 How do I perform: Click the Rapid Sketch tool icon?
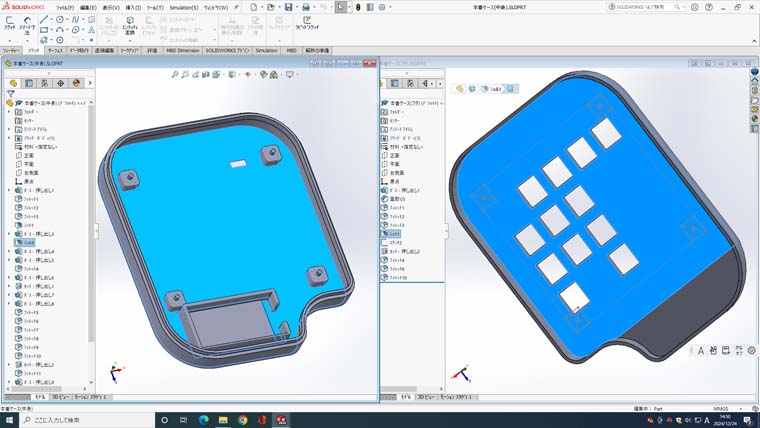coord(306,24)
